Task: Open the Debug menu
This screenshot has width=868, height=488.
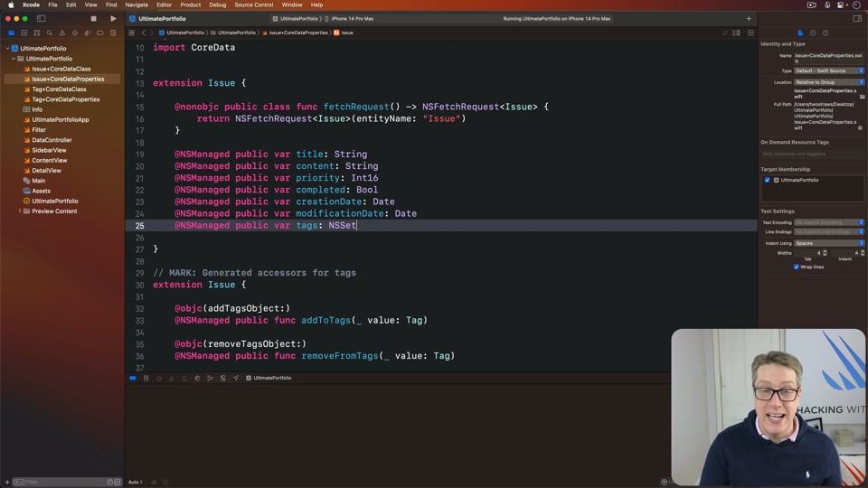Action: (218, 5)
